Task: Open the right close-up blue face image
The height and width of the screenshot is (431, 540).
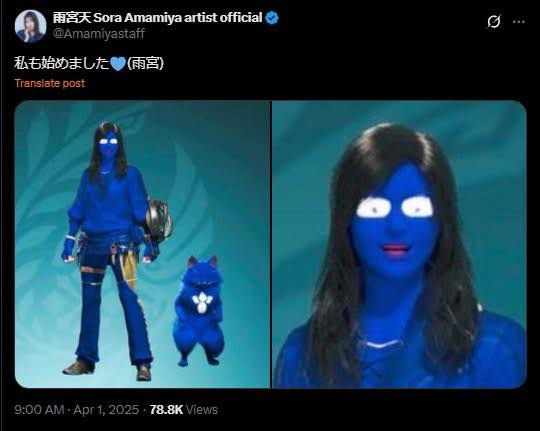Action: [399, 244]
